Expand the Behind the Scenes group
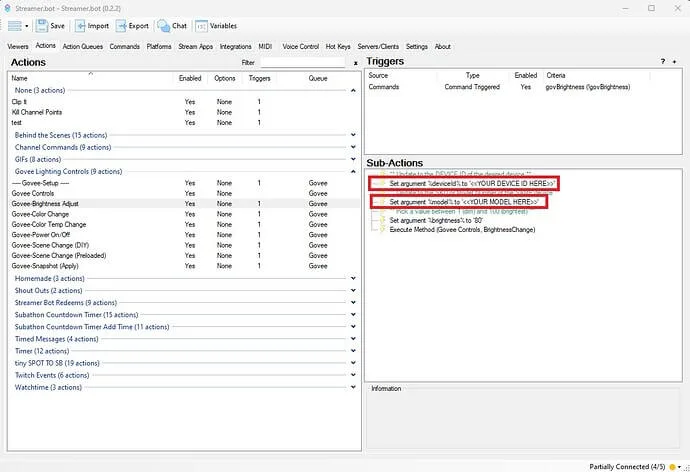The height and width of the screenshot is (472, 690). coord(353,135)
